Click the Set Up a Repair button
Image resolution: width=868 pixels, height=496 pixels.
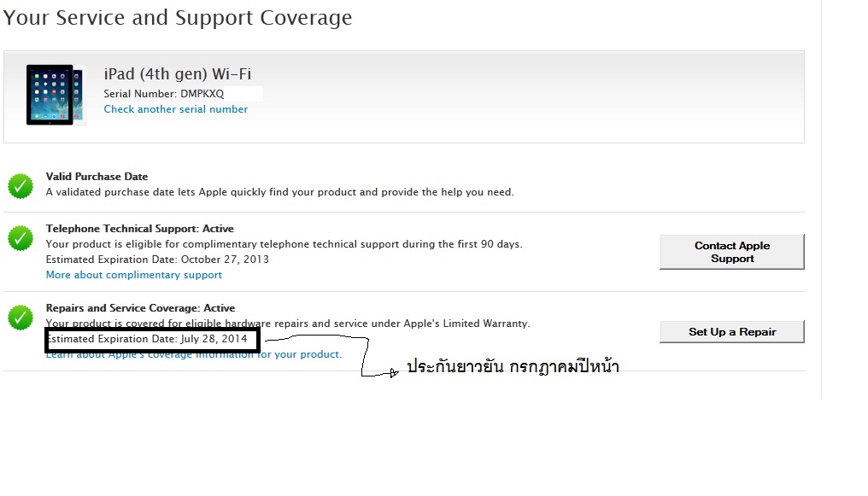[732, 332]
